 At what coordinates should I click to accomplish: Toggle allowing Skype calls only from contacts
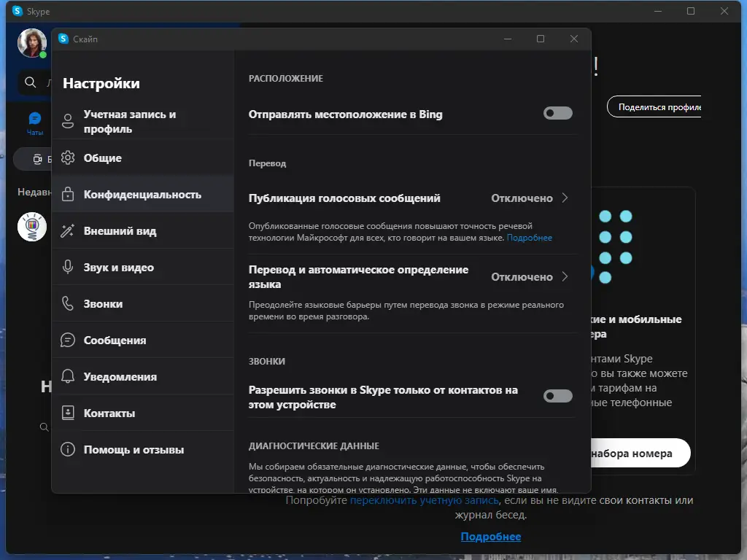557,396
